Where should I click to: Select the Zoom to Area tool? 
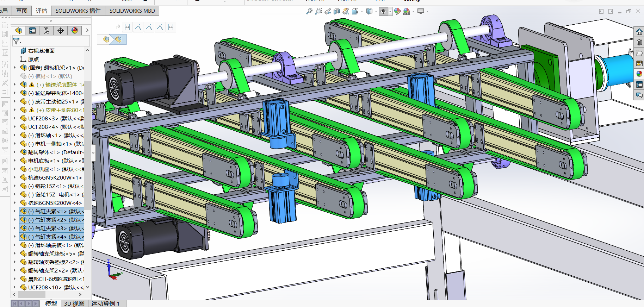(x=318, y=11)
